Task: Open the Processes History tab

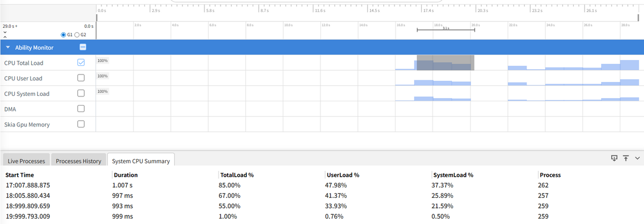Action: pyautogui.click(x=78, y=161)
